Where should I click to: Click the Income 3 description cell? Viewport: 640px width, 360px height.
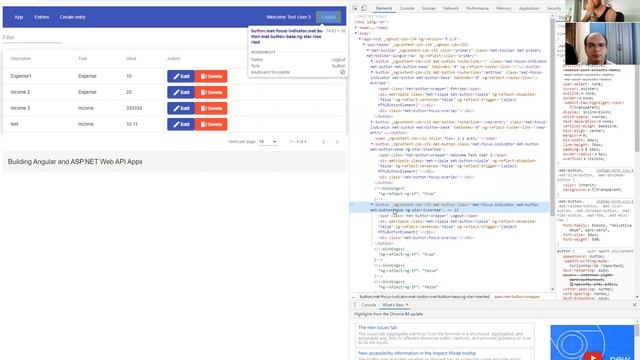(20, 108)
